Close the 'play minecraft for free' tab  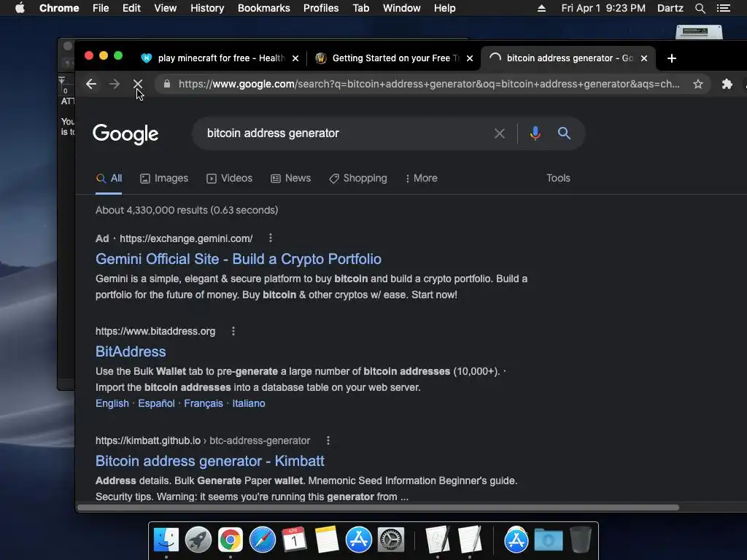click(x=295, y=58)
